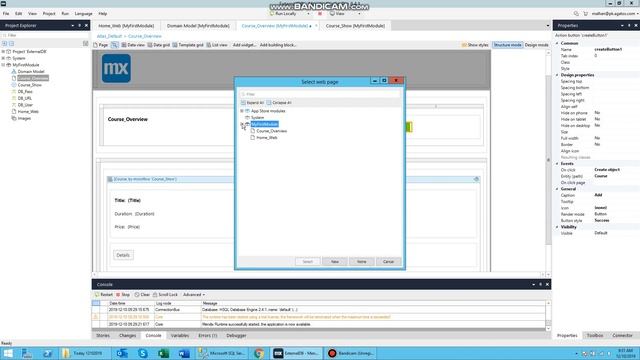Screen dimensions: 640x360
Task: Open the Language menu
Action: click(83, 13)
